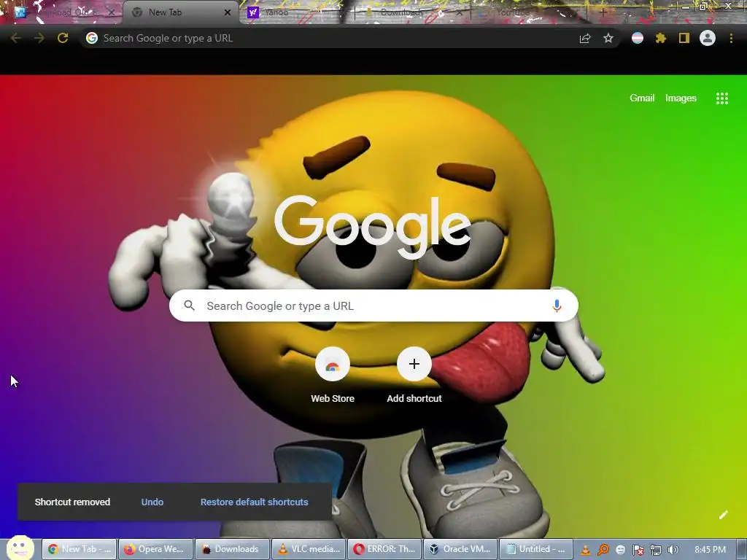Image resolution: width=747 pixels, height=560 pixels.
Task: Start voice search with the microphone
Action: coord(557,306)
